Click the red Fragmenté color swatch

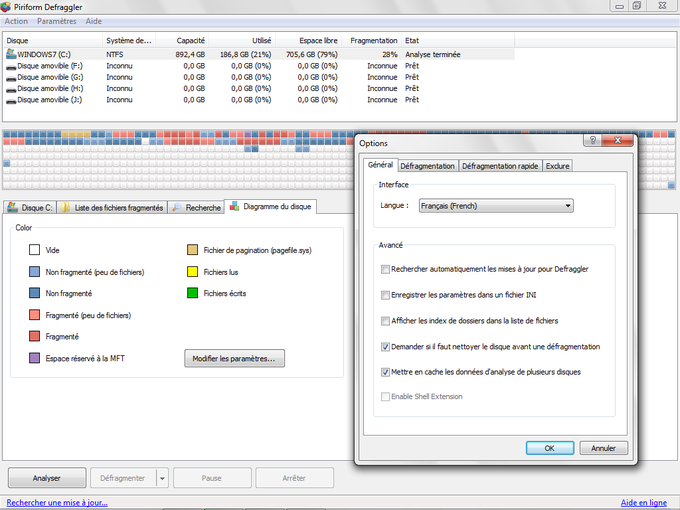tap(35, 336)
